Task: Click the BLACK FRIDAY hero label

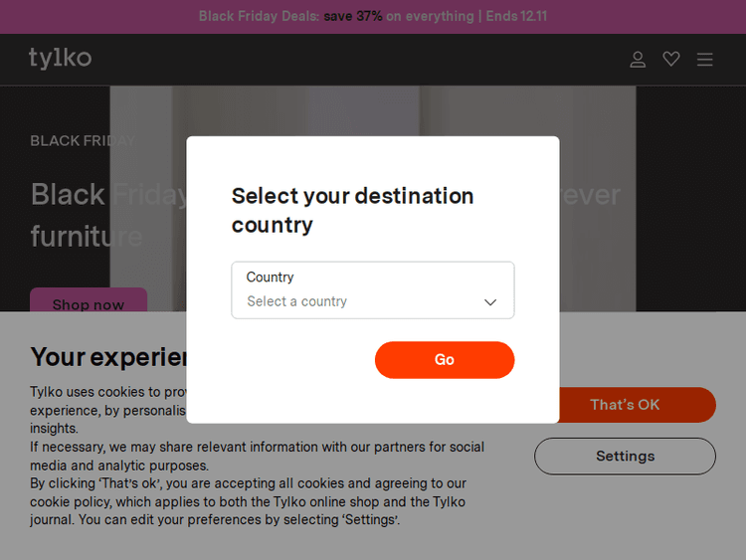Action: click(82, 140)
